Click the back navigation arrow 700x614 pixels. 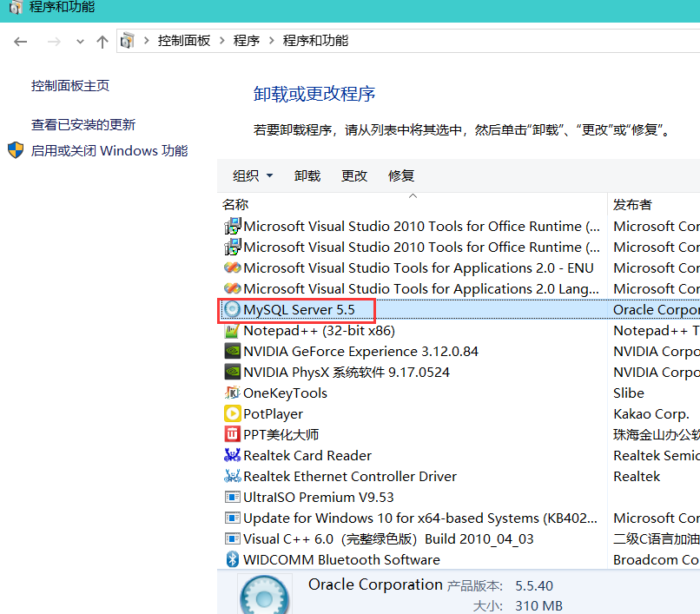click(21, 42)
